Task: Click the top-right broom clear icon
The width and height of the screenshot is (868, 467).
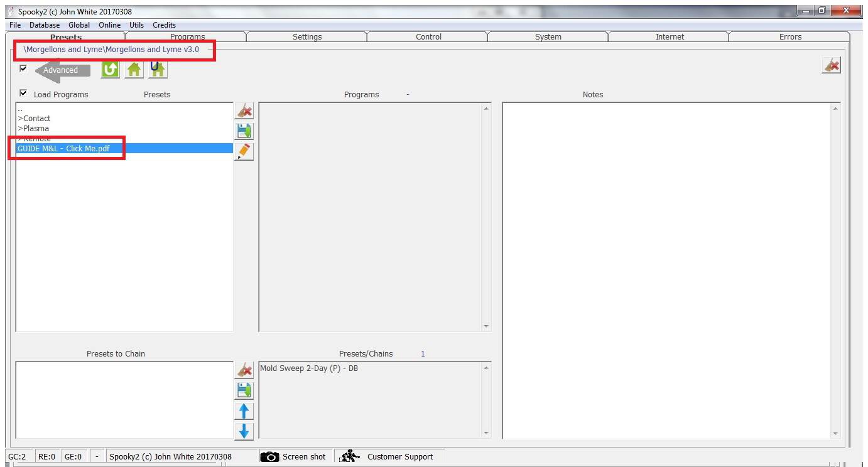Action: pos(831,65)
